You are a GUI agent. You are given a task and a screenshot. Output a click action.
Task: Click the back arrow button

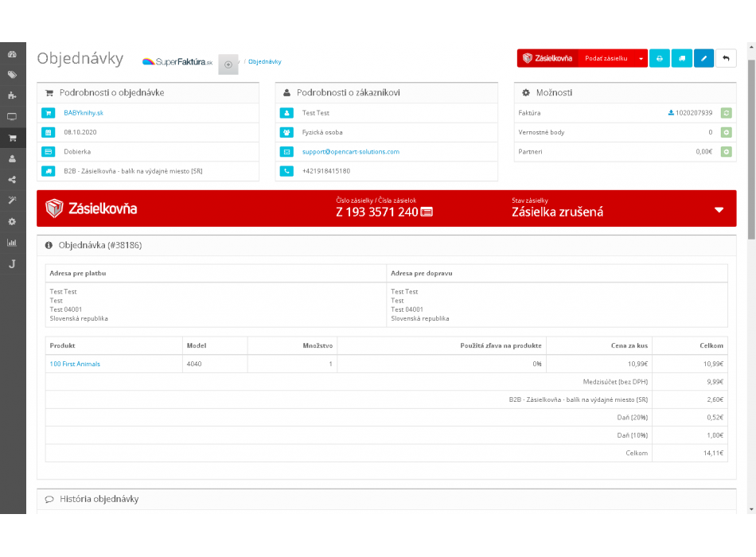[726, 58]
